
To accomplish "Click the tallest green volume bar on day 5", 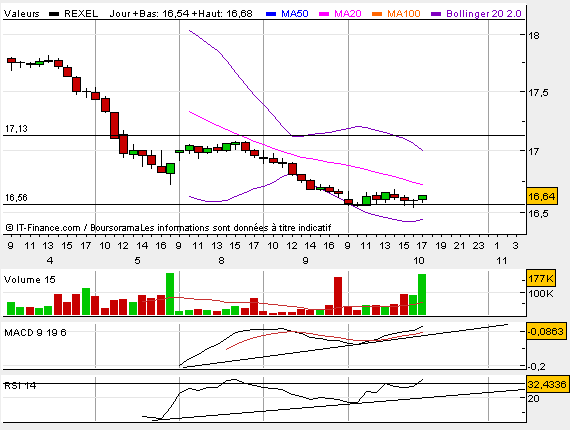I will 170,294.
